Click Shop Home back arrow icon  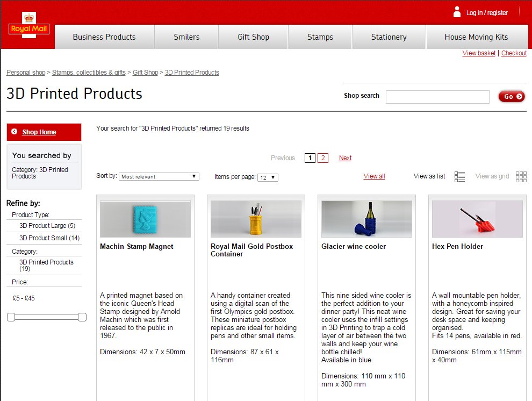14,132
